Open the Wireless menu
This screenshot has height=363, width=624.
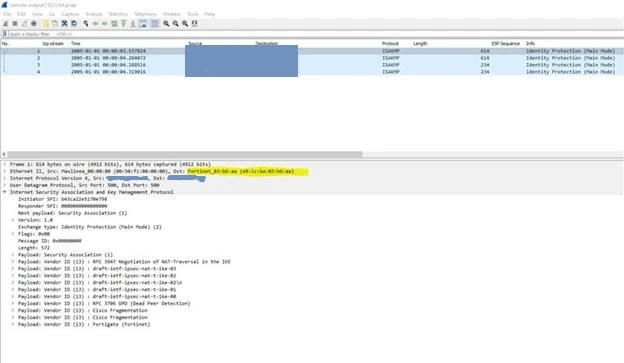[172, 14]
